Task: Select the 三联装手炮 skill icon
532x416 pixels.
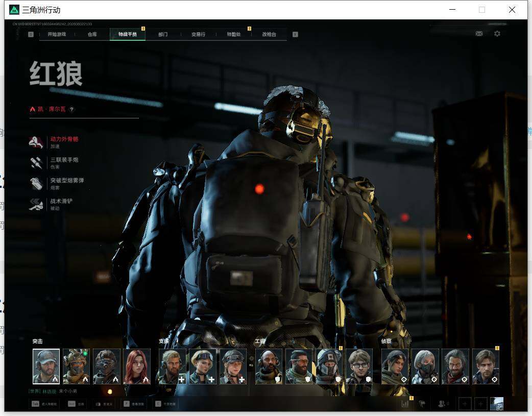Action: (x=36, y=163)
